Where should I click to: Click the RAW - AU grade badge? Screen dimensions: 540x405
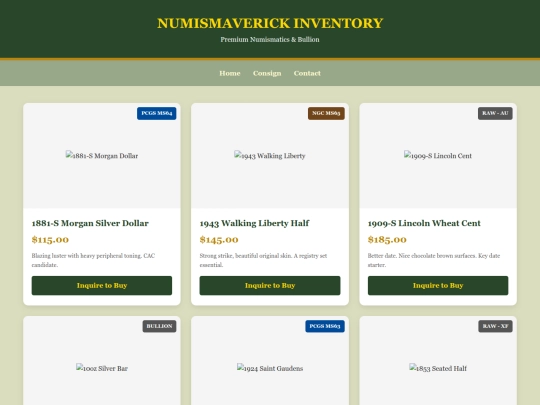point(495,113)
